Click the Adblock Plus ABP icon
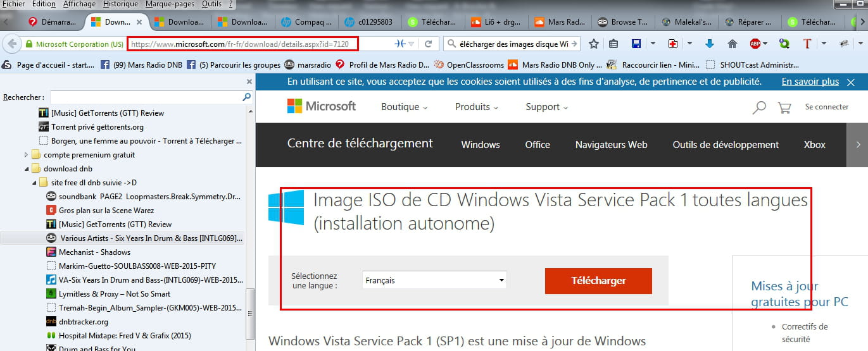The height and width of the screenshot is (351, 868). click(755, 44)
